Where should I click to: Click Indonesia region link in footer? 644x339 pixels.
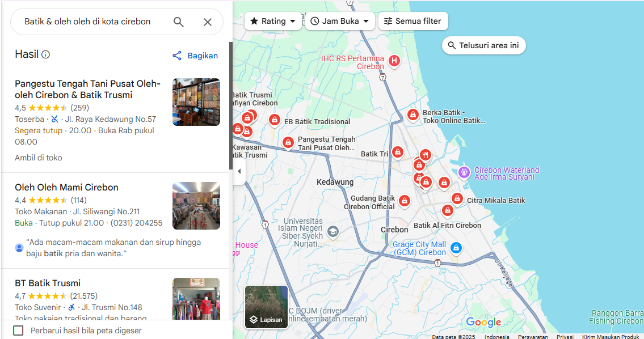[497, 337]
